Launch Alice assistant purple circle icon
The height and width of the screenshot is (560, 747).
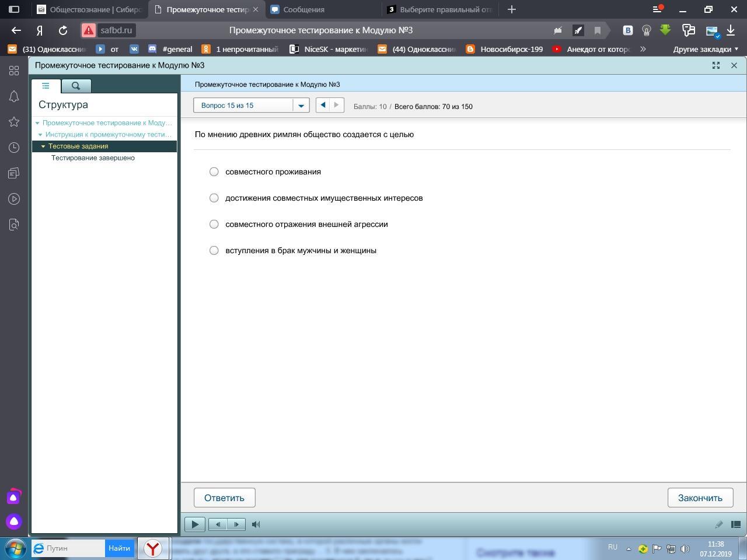point(14,521)
